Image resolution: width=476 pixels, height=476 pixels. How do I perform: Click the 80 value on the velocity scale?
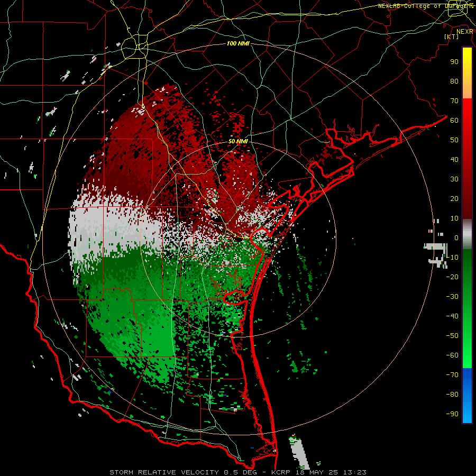[x=454, y=81]
